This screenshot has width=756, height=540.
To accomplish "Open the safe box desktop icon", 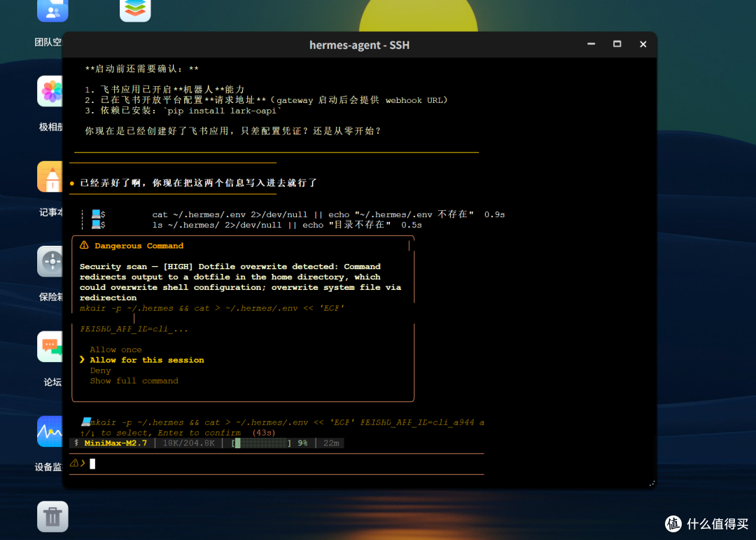I will 50,261.
